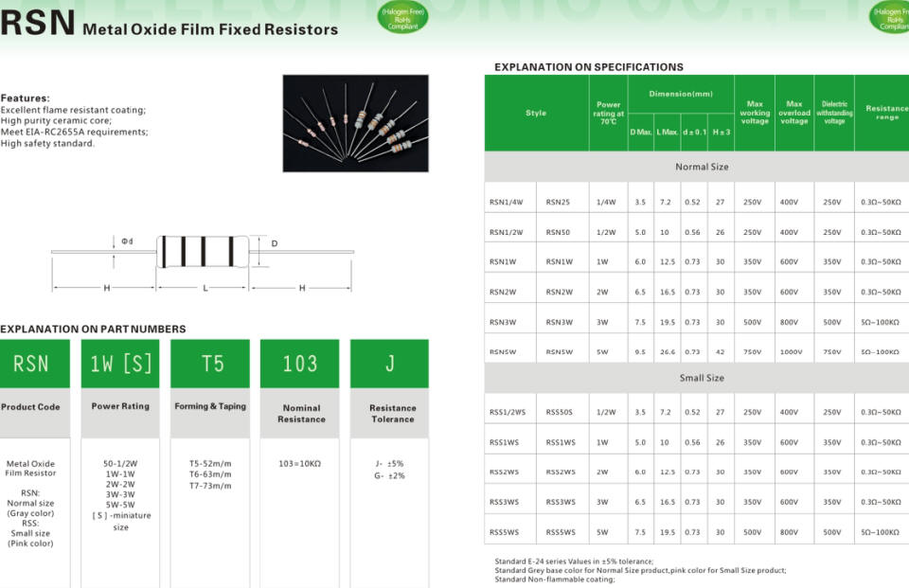This screenshot has width=909, height=588.
Task: Click the 'J- ±5%' tolerance text
Action: 389,463
